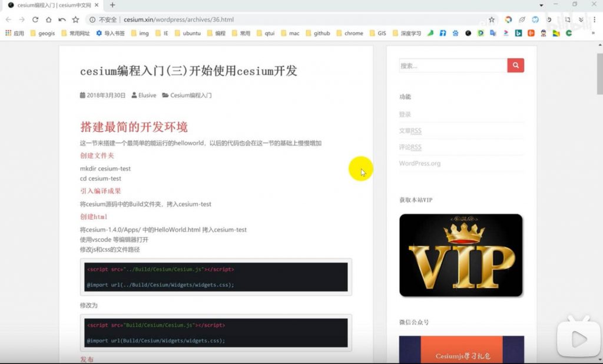Click the golden VIP image
The height and width of the screenshot is (364, 603).
pos(461,255)
